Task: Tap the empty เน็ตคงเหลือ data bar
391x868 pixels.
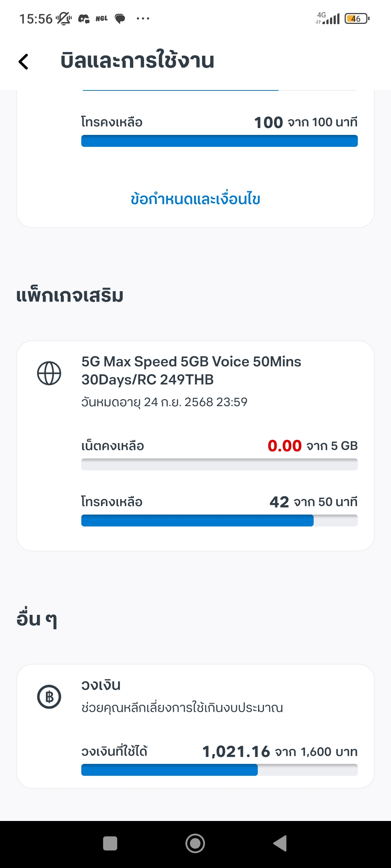Action: click(x=219, y=464)
